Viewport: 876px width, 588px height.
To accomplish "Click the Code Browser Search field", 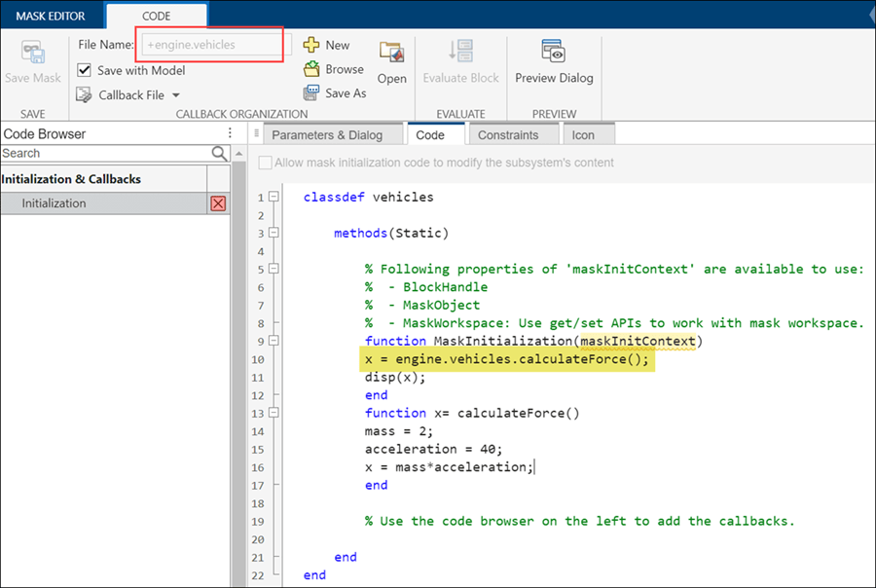I will [106, 153].
